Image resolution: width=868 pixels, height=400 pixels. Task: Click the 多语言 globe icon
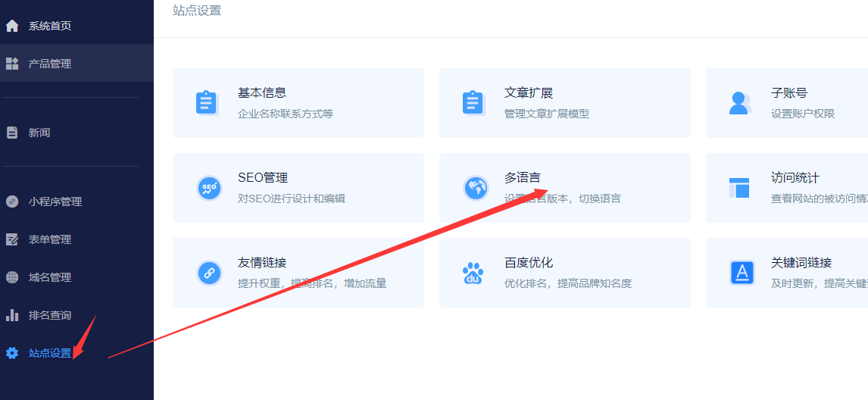click(476, 188)
